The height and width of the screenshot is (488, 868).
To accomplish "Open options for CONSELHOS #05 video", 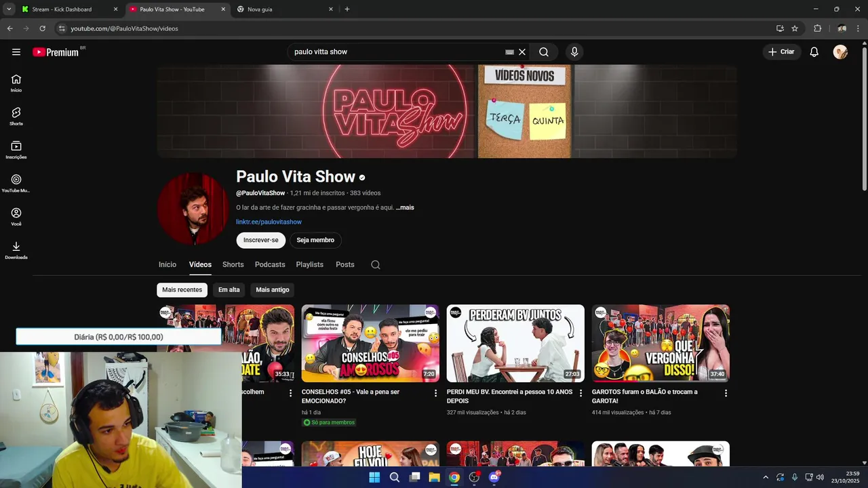I will coord(435,393).
